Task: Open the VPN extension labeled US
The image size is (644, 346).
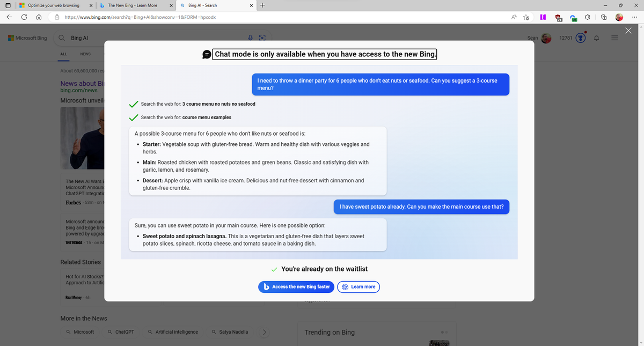Action: (573, 18)
